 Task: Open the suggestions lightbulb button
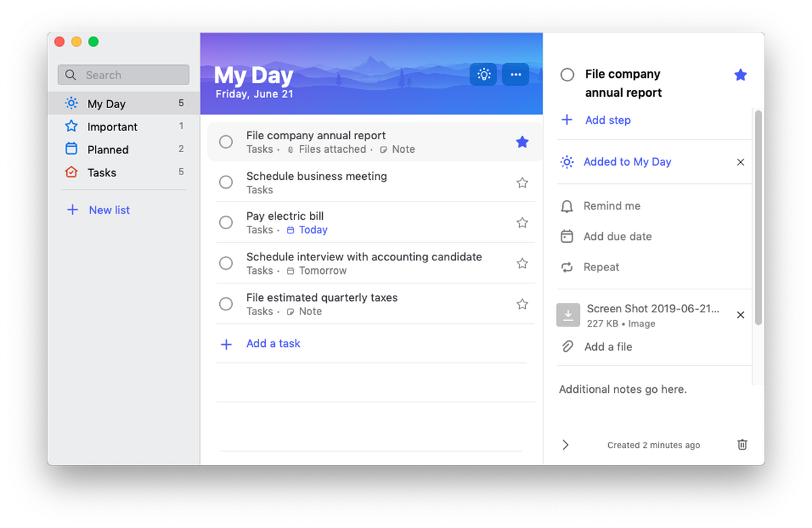point(483,74)
